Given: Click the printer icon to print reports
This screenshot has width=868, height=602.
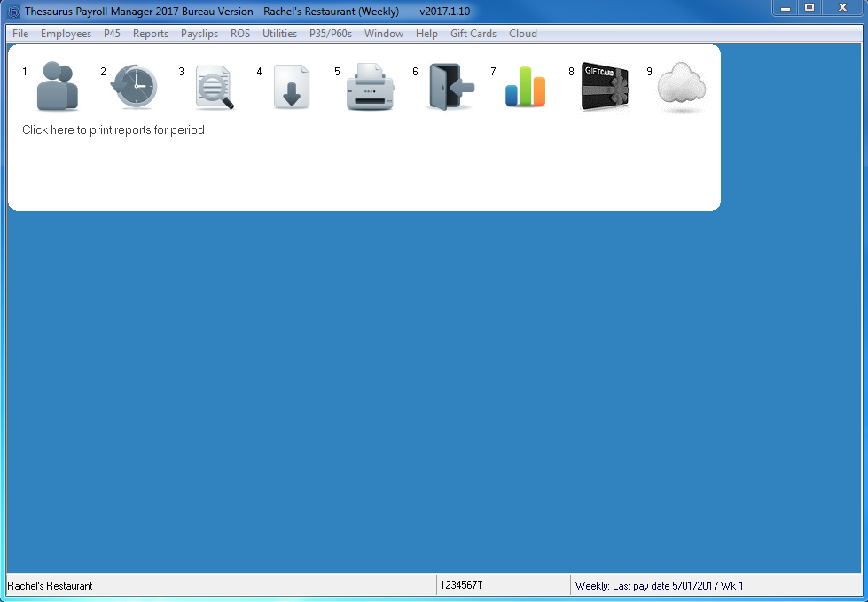Looking at the screenshot, I should click(370, 86).
